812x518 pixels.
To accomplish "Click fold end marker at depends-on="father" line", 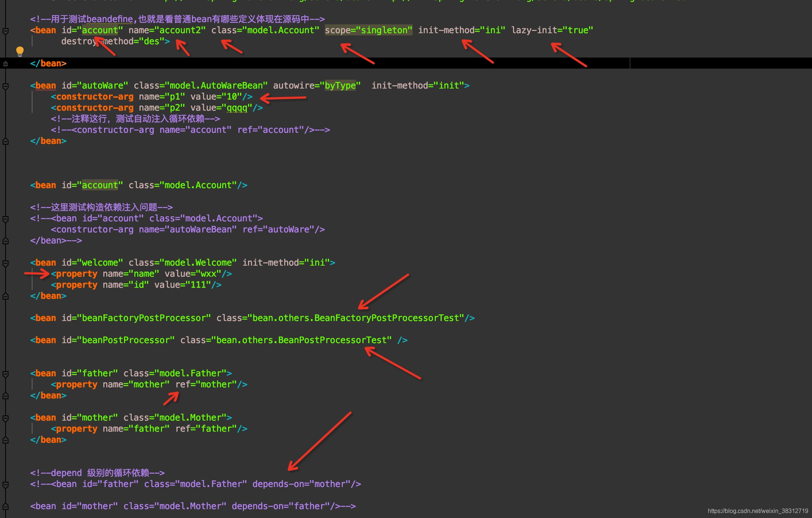I will click(x=6, y=506).
